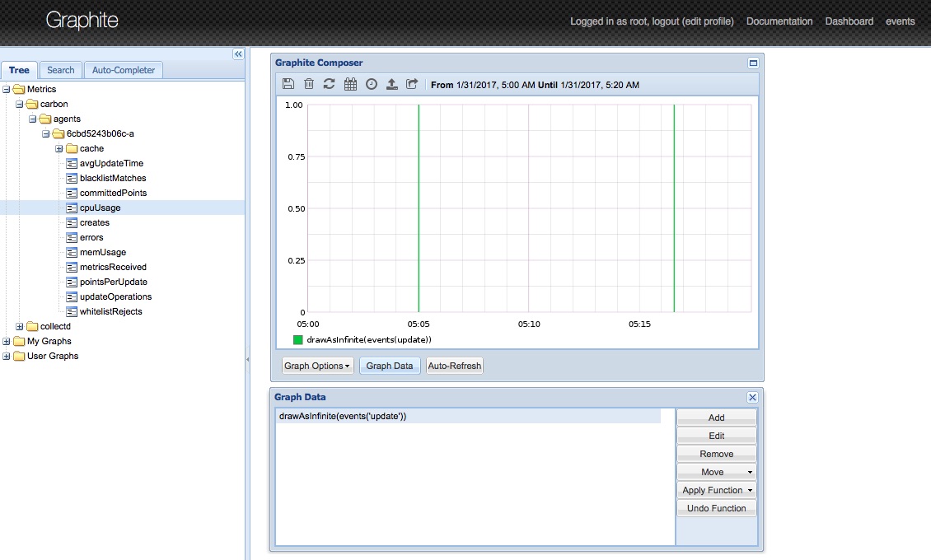Click the Undo Function button
This screenshot has width=931, height=560.
[717, 508]
